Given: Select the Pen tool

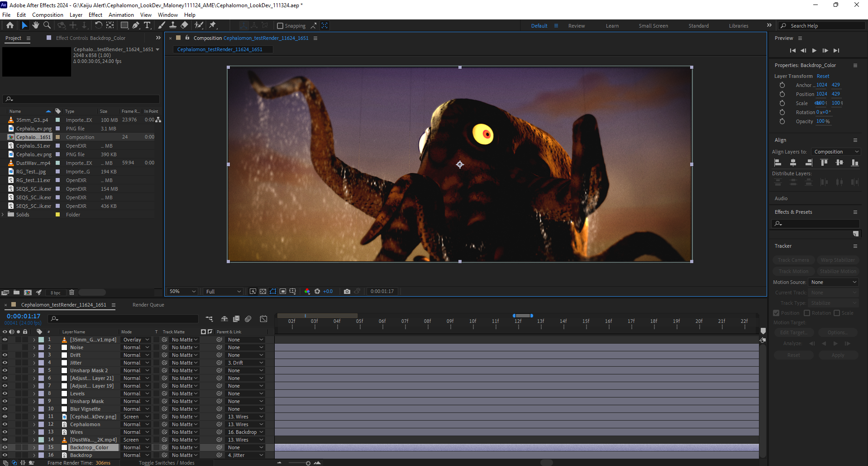Looking at the screenshot, I should (x=136, y=25).
